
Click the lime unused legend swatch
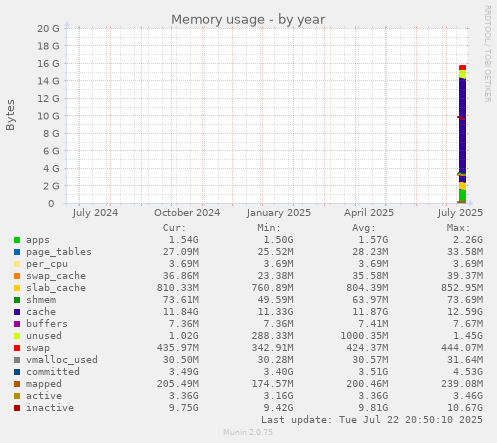(x=17, y=336)
